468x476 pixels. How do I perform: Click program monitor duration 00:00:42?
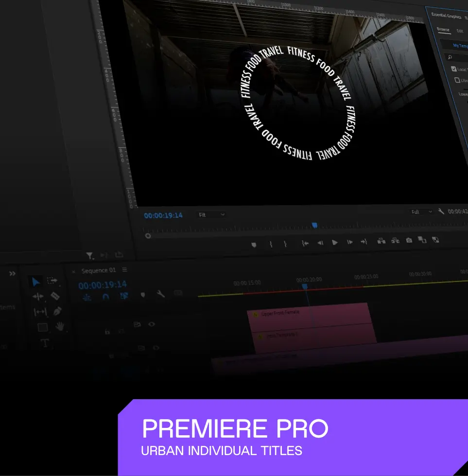458,212
